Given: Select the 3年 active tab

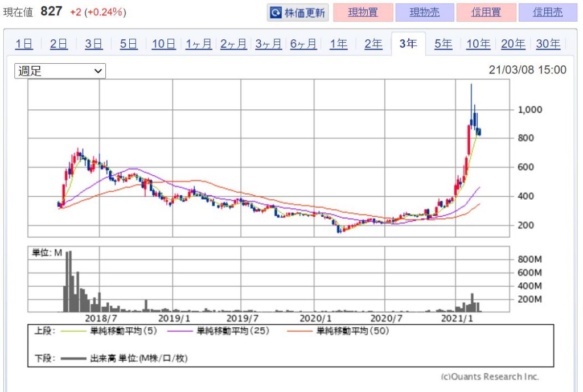Looking at the screenshot, I should click(x=408, y=44).
